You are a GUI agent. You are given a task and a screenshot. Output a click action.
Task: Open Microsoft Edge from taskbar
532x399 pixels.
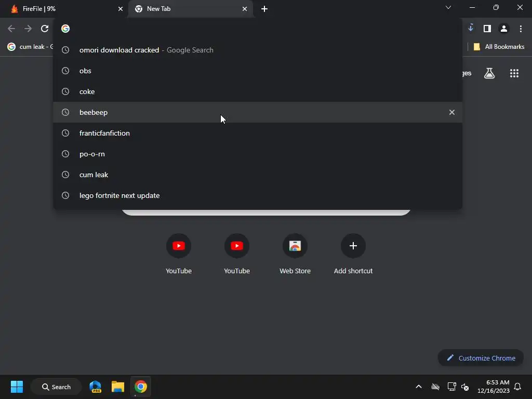tap(96, 387)
